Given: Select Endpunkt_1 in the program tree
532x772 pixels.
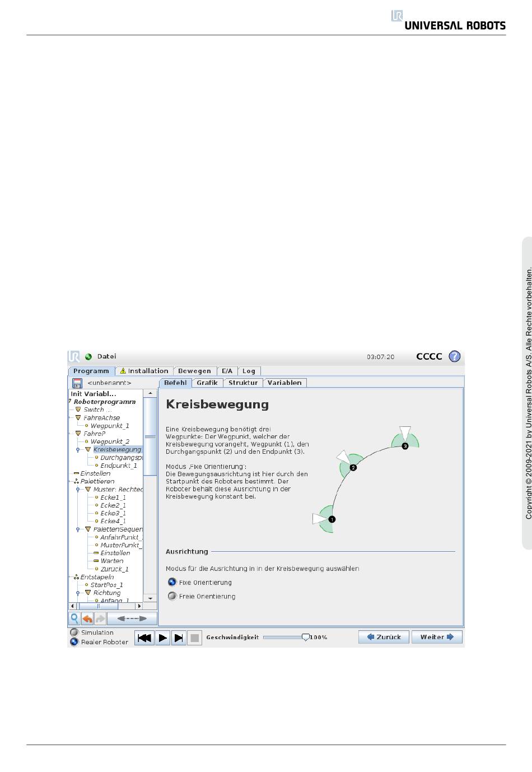Looking at the screenshot, I should [x=118, y=466].
